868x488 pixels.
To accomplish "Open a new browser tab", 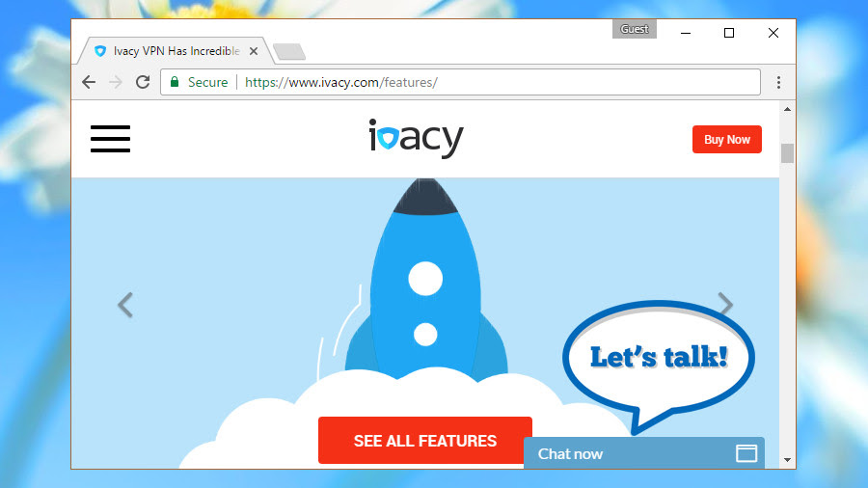I will coord(289,51).
